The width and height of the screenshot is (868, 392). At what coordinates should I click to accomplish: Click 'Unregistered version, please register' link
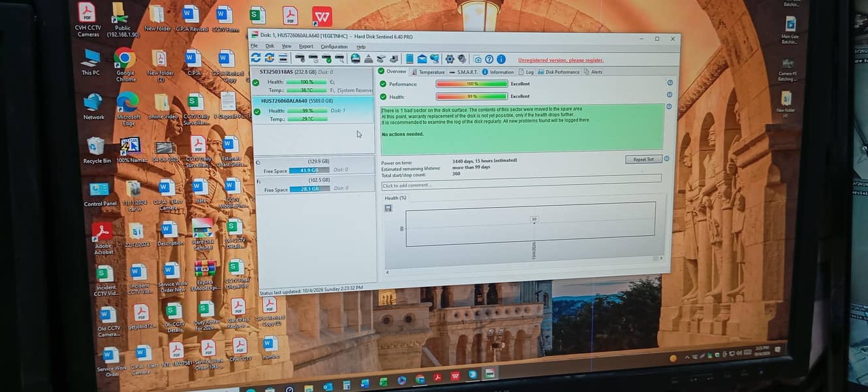(561, 60)
